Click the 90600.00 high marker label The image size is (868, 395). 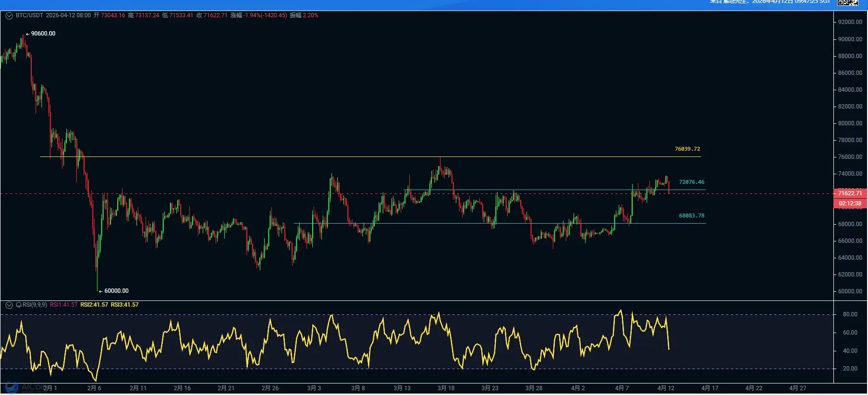[x=43, y=34]
